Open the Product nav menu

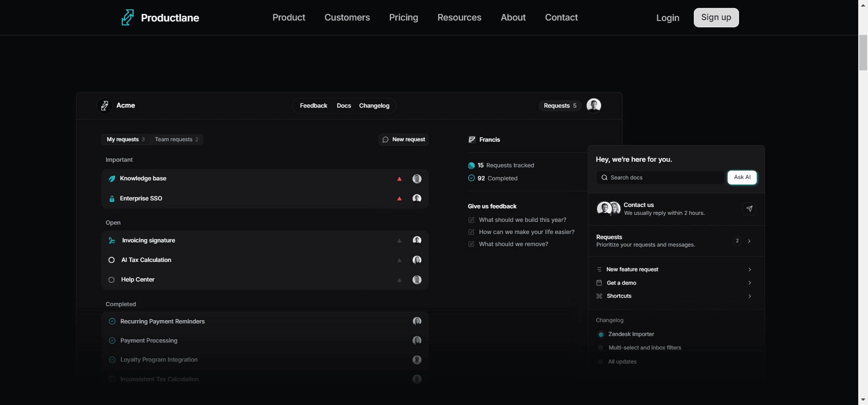pyautogui.click(x=289, y=17)
